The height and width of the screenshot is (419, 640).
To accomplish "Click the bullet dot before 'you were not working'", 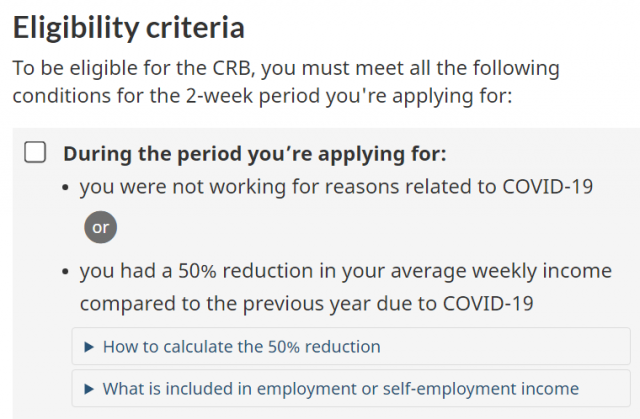I will 65,188.
